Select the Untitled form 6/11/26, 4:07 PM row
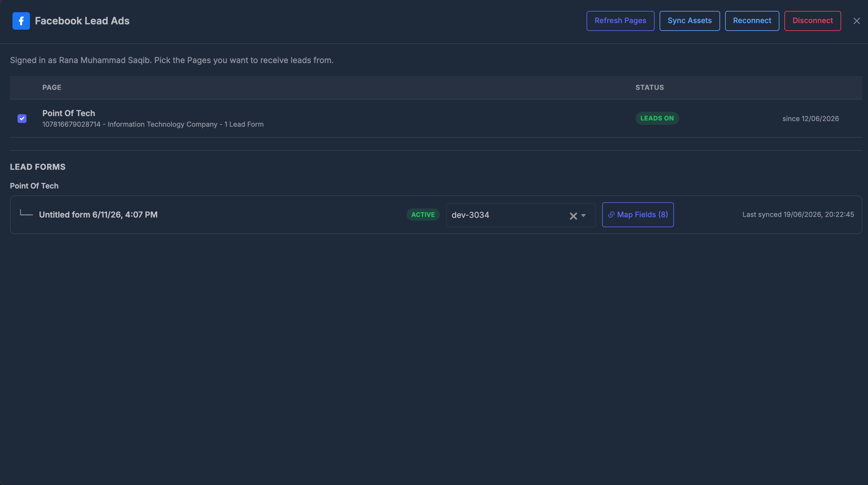This screenshot has height=485, width=868. 436,215
